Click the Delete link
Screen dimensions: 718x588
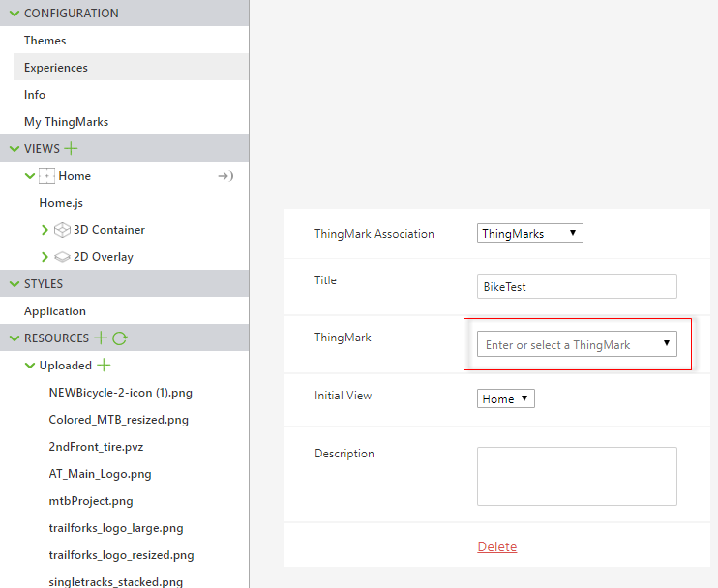pyautogui.click(x=496, y=546)
